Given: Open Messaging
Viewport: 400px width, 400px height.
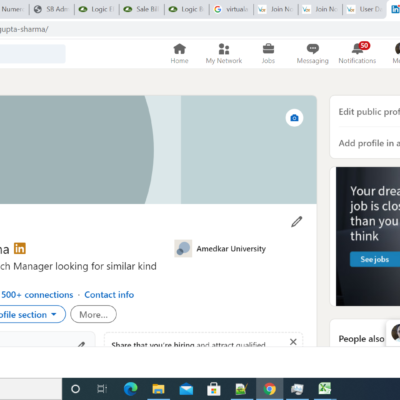Looking at the screenshot, I should point(312,53).
